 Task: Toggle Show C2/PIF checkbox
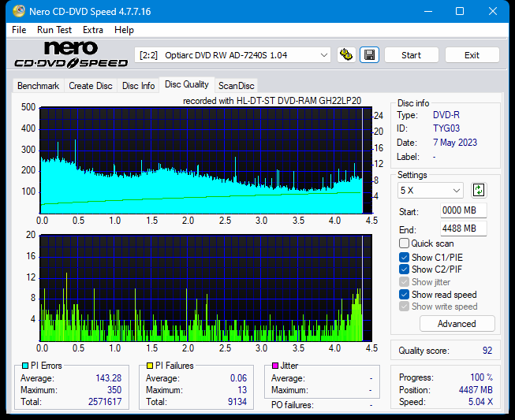pos(405,269)
